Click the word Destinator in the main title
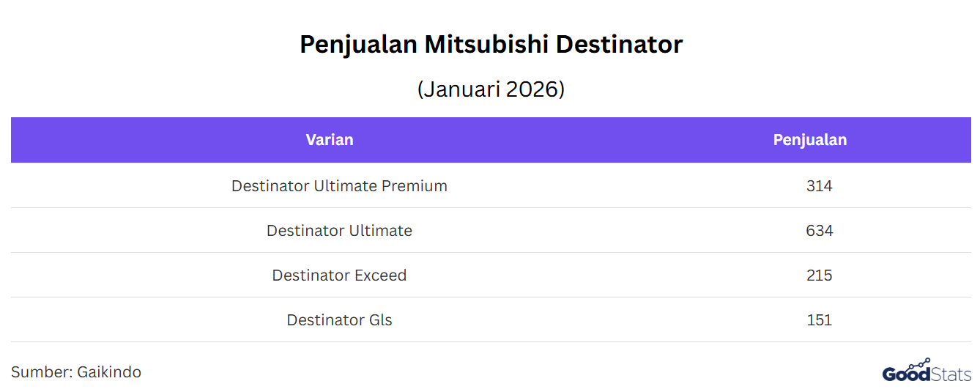The height and width of the screenshot is (392, 980). coord(619,45)
